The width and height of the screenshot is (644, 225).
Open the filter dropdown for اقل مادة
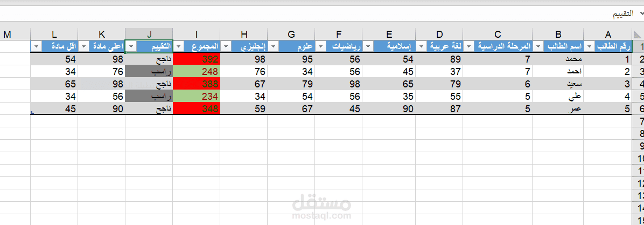(36, 46)
